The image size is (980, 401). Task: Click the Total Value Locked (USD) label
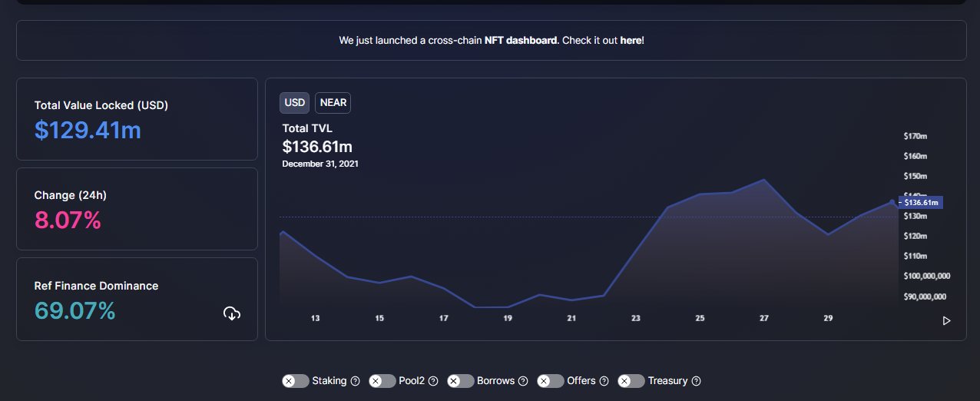pyautogui.click(x=101, y=105)
